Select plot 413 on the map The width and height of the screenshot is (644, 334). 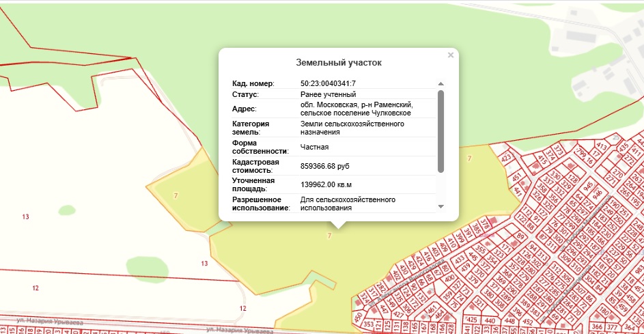click(x=602, y=145)
